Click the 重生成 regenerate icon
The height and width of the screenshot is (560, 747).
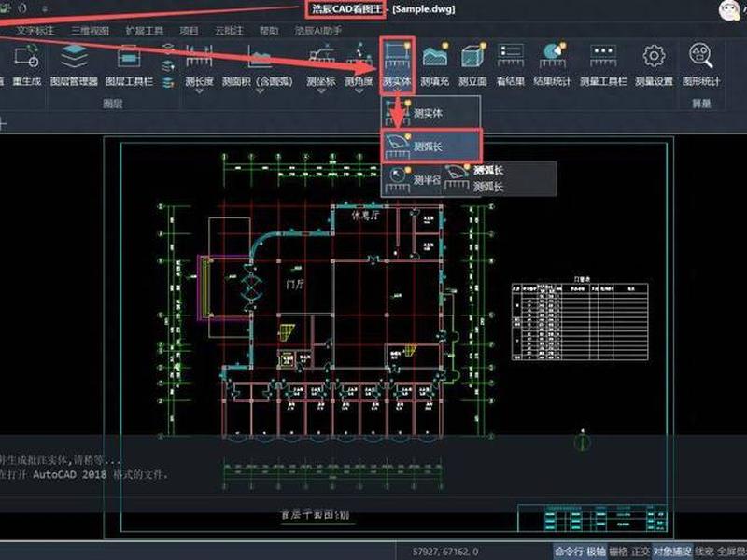pos(27,64)
